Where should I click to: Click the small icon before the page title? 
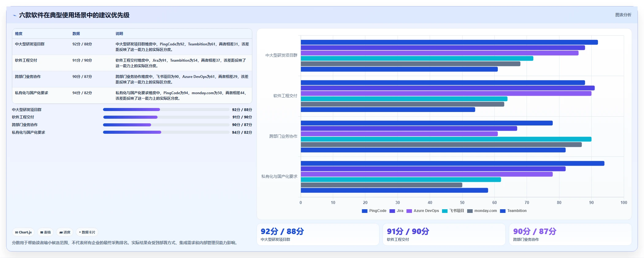pyautogui.click(x=14, y=15)
